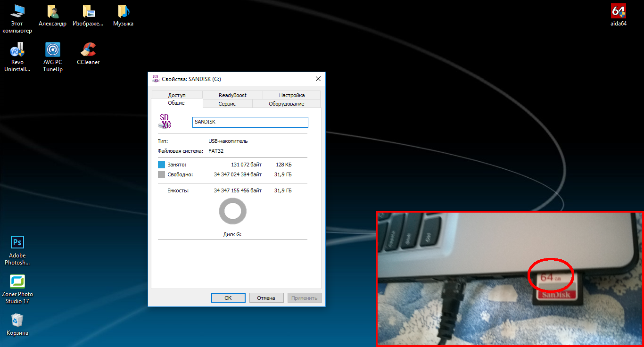Viewport: 644px width, 347px height.
Task: Select the Общие tab
Action: point(176,103)
